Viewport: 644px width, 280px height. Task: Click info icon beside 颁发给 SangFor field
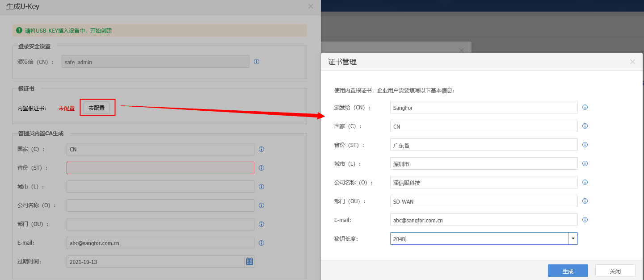[x=585, y=107]
